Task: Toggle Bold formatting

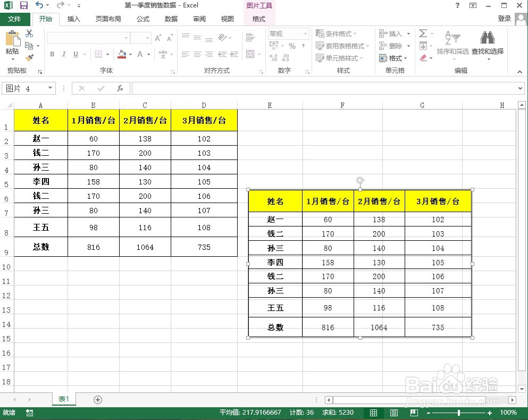Action: (x=52, y=54)
